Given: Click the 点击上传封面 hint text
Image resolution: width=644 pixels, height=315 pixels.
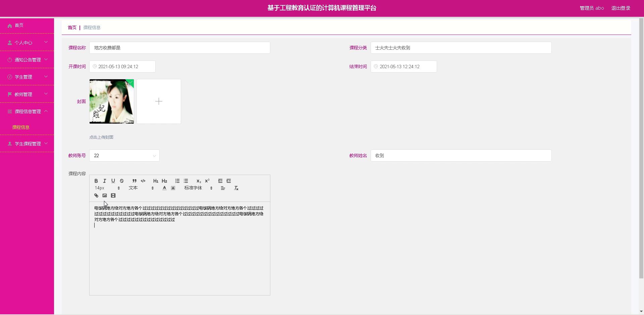Looking at the screenshot, I should click(x=101, y=137).
